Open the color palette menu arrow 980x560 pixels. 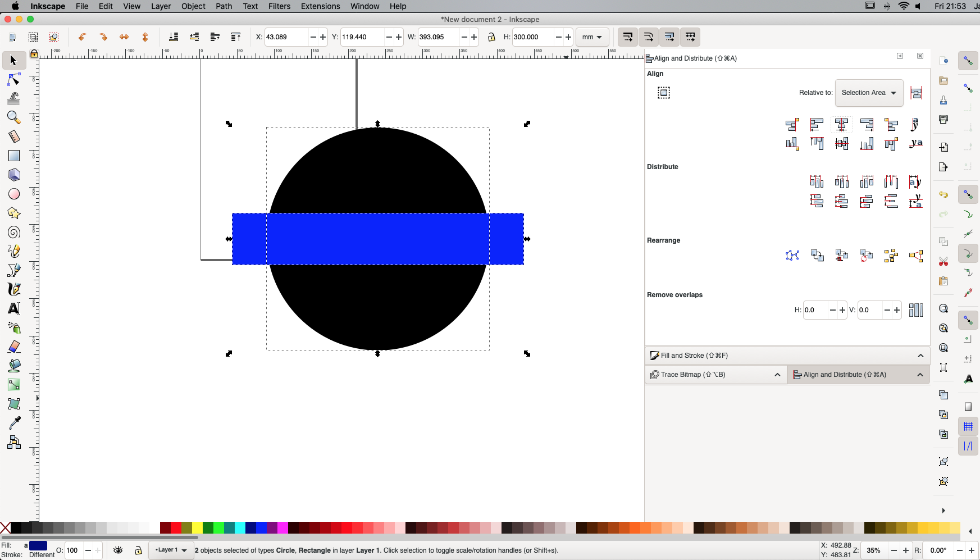970,531
